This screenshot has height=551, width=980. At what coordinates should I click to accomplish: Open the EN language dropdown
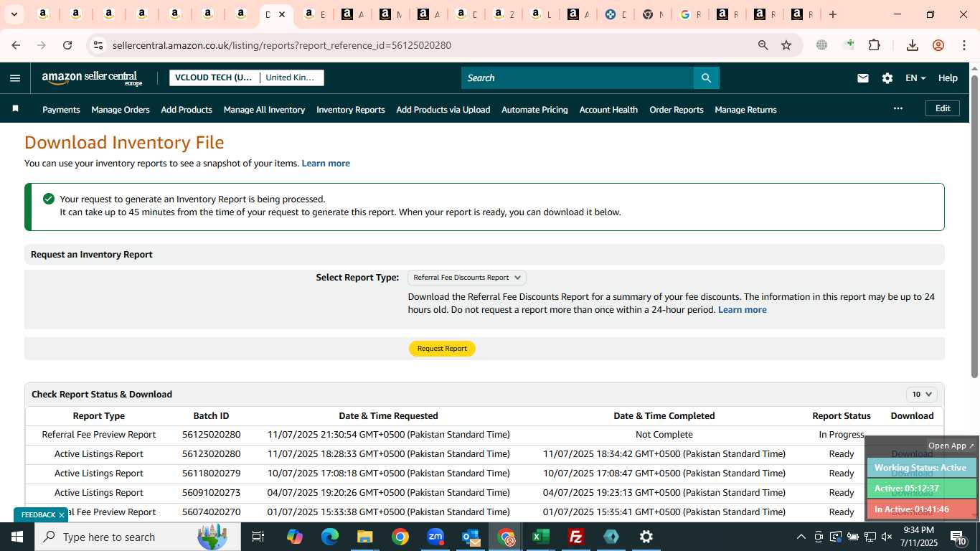(915, 78)
